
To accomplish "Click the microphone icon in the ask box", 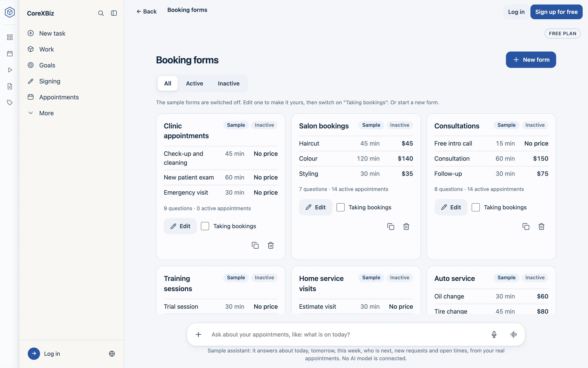I will 494,334.
